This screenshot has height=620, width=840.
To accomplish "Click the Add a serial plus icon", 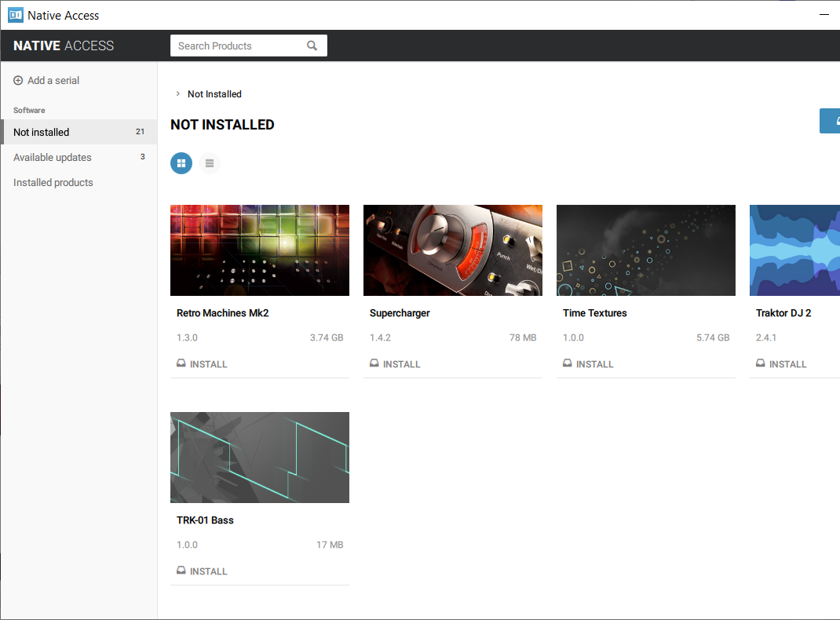I will click(x=18, y=80).
